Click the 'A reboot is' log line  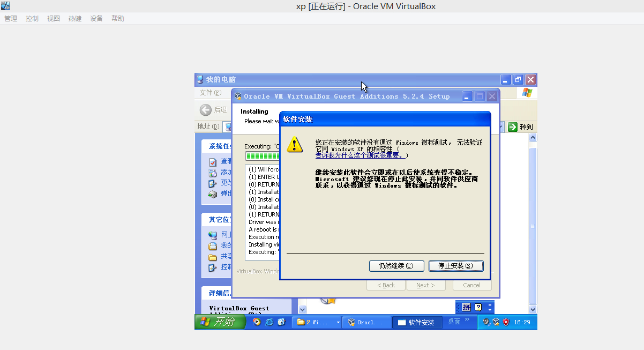click(x=263, y=229)
